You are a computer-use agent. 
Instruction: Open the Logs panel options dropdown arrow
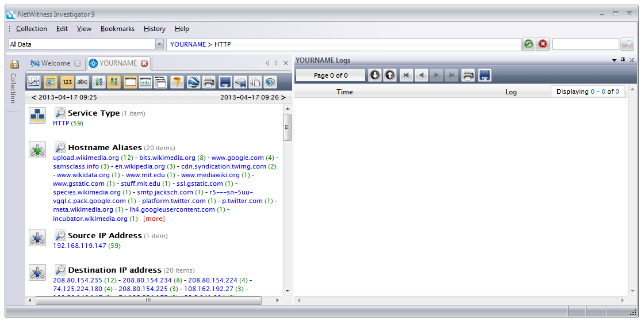pos(615,60)
